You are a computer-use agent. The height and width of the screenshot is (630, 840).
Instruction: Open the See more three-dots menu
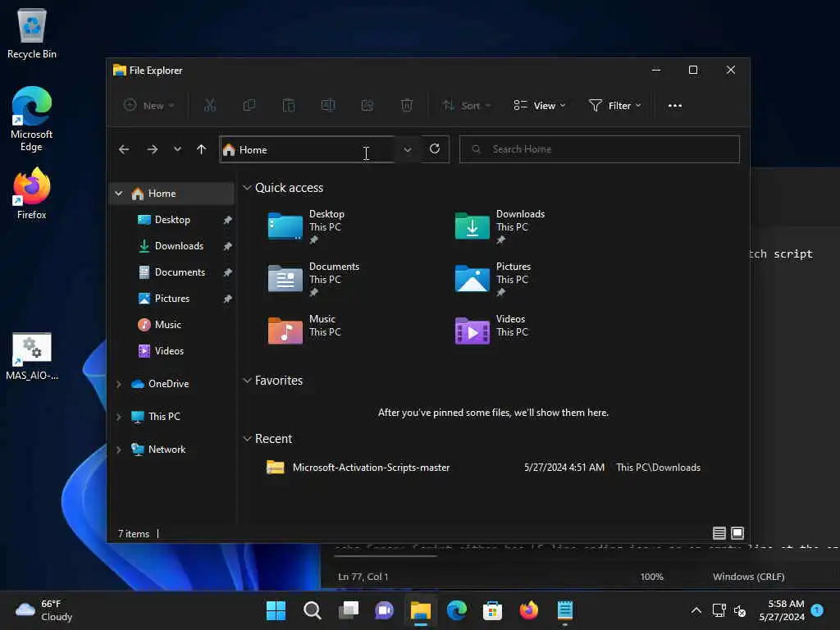pyautogui.click(x=675, y=106)
